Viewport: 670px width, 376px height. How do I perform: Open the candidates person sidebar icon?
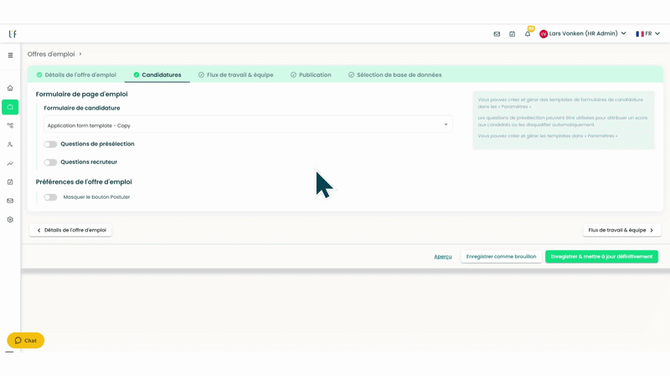click(10, 144)
